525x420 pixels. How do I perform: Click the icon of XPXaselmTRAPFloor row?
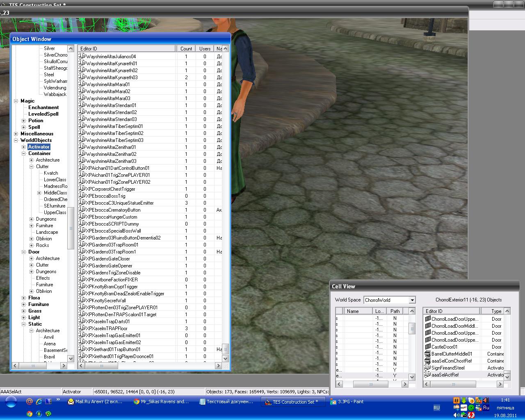tap(82, 329)
